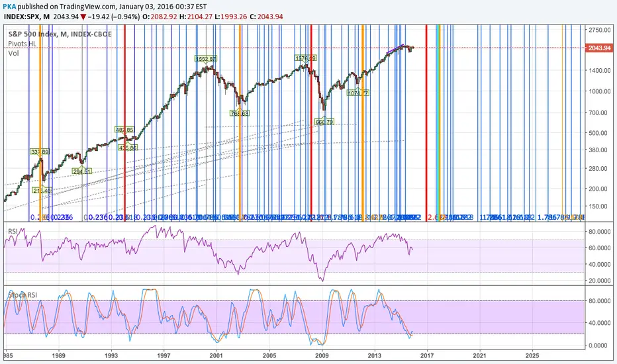Viewport: 617px width, 364px height.
Task: Click the 768.63 pivot low label
Action: point(239,113)
